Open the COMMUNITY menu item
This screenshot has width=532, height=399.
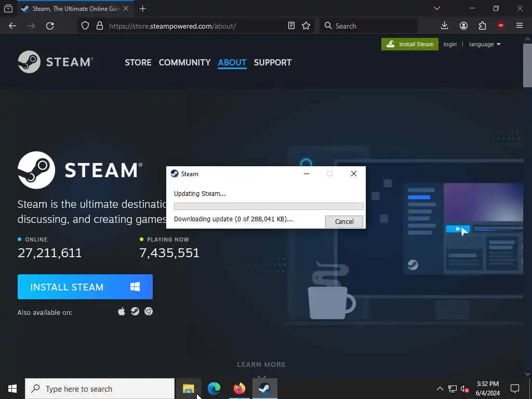tap(184, 62)
